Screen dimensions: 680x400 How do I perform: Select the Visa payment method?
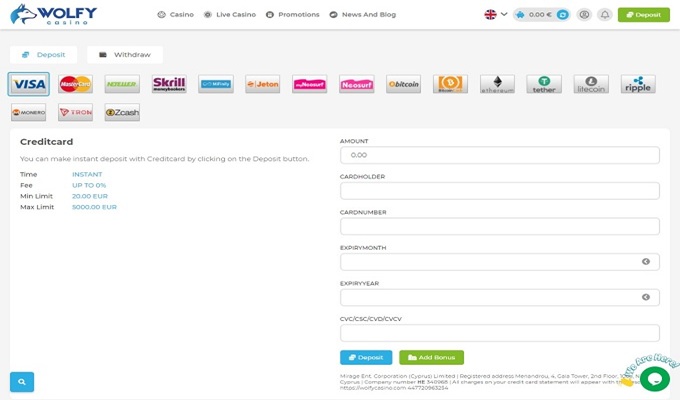pyautogui.click(x=28, y=84)
